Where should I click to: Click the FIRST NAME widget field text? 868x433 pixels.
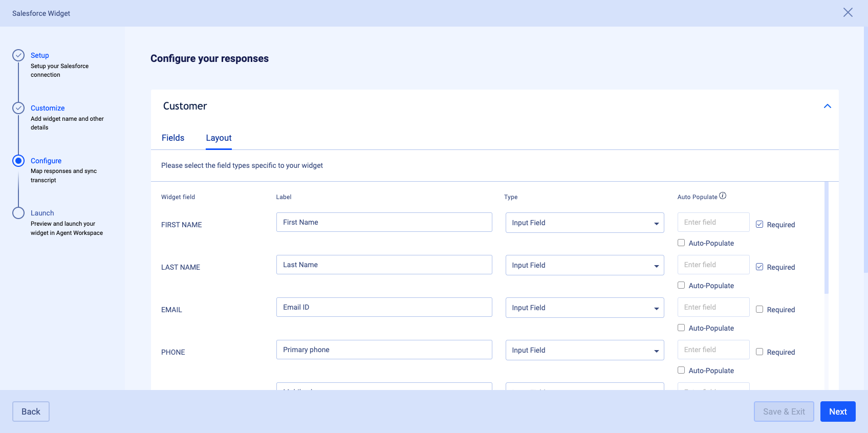[x=182, y=225]
